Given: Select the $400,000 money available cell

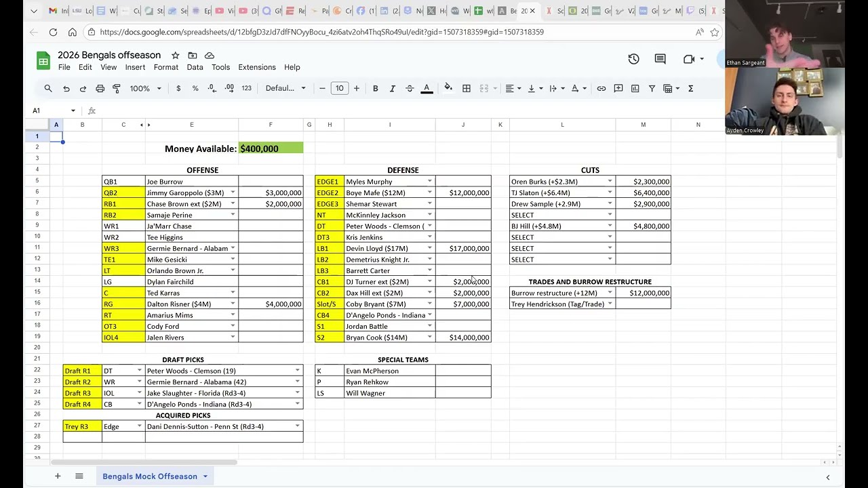Looking at the screenshot, I should (x=271, y=148).
